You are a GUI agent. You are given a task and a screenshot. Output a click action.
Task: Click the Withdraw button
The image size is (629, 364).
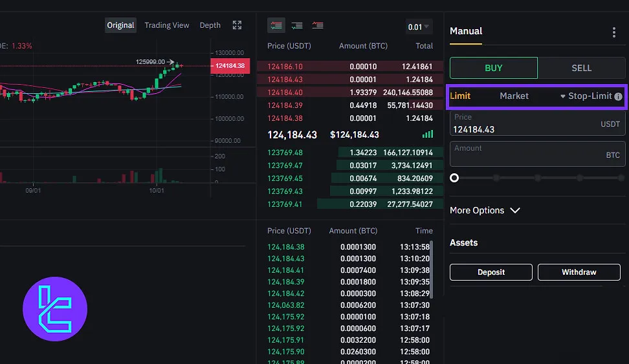pyautogui.click(x=579, y=272)
